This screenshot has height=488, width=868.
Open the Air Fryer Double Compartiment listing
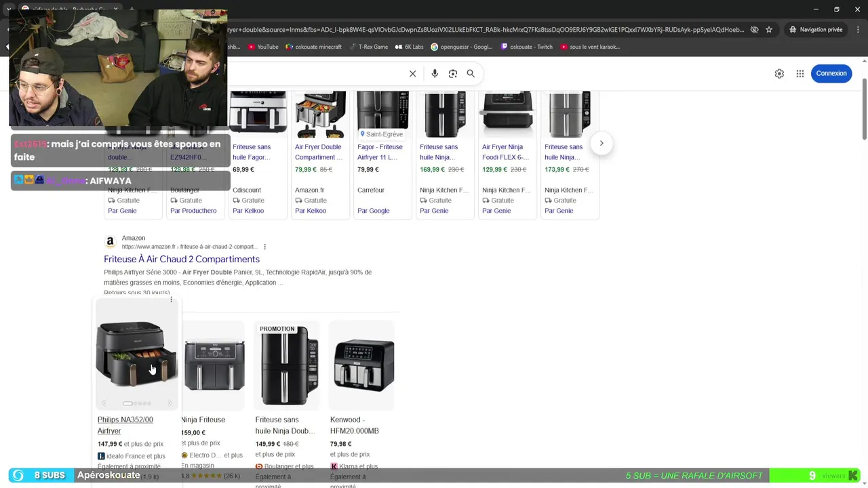pos(318,152)
